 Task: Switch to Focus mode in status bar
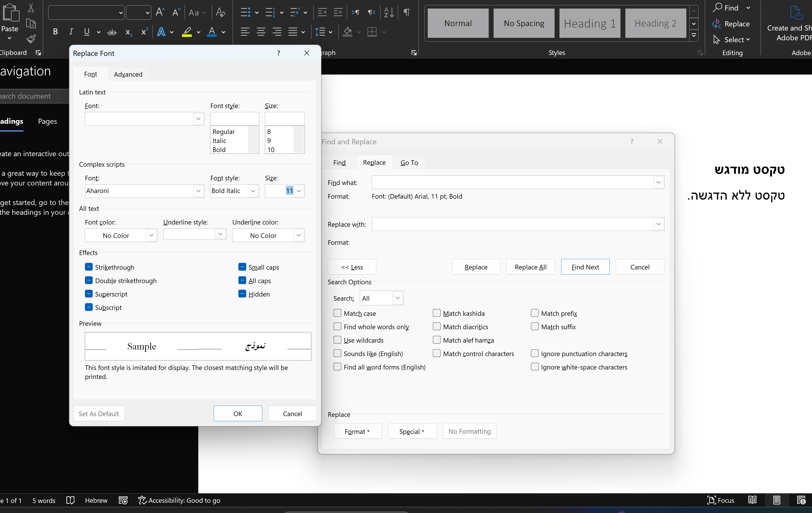click(721, 500)
